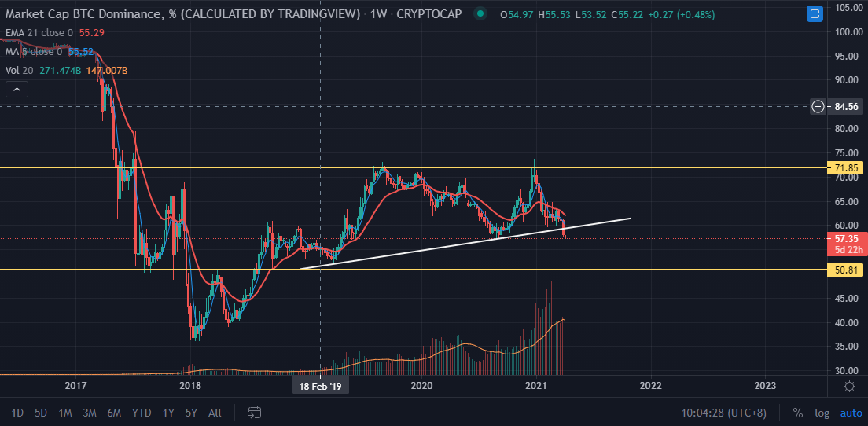Image resolution: width=868 pixels, height=426 pixels.
Task: Click the EMA 21 indicator legend
Action: pyautogui.click(x=54, y=33)
